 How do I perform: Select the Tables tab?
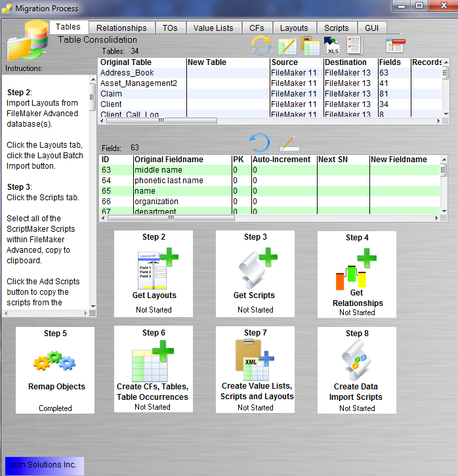click(68, 27)
